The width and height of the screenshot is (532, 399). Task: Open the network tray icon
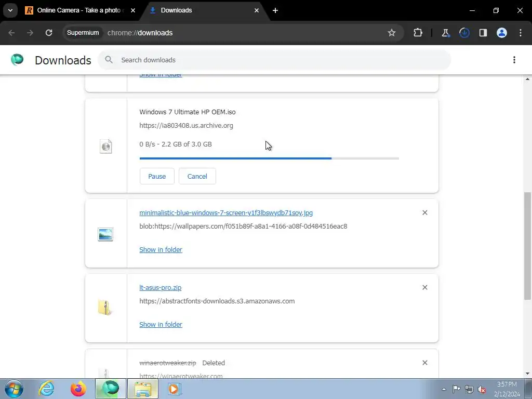pos(469,389)
